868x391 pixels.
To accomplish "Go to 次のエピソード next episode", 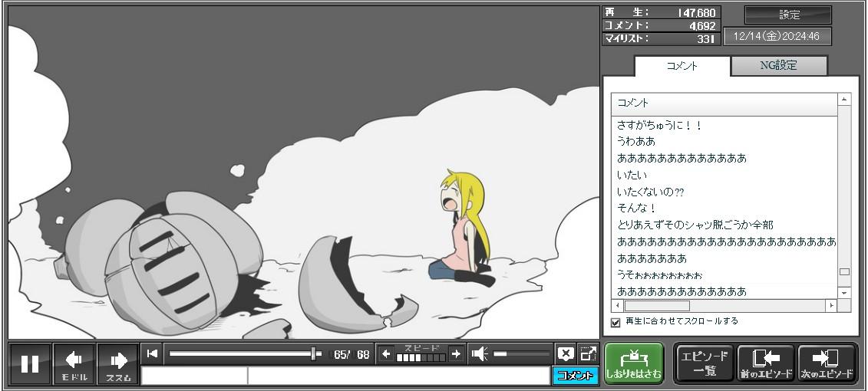I will (x=827, y=363).
